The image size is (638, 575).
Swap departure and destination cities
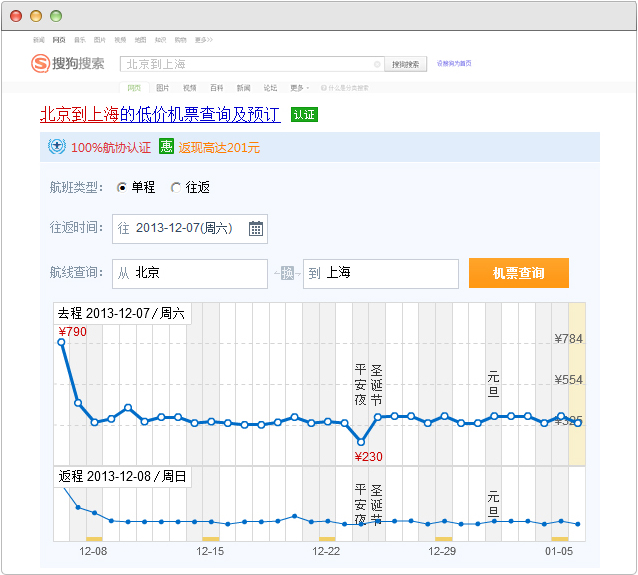point(286,273)
